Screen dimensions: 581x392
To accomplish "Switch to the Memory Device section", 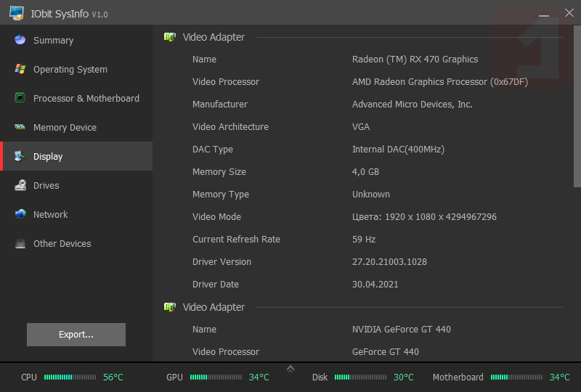I will click(65, 127).
